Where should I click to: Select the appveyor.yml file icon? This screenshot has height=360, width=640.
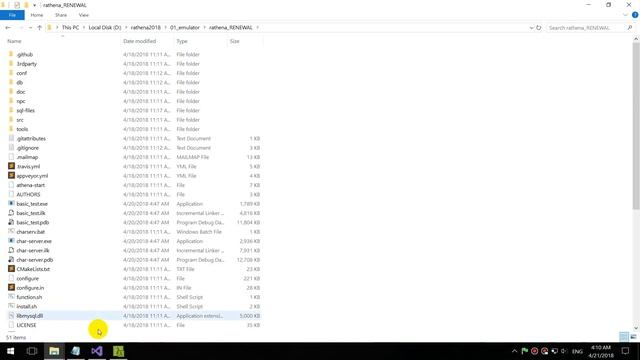tap(11, 176)
